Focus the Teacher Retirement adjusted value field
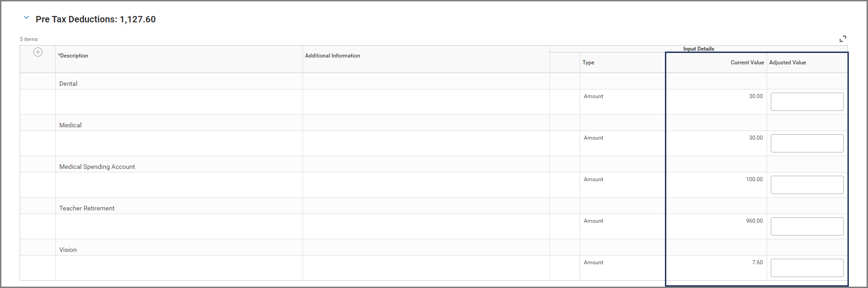Image resolution: width=868 pixels, height=288 pixels. click(x=806, y=226)
